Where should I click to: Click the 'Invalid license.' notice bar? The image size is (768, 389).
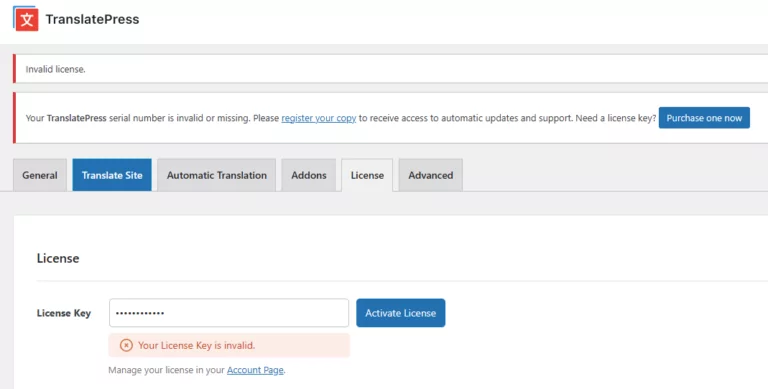[390, 69]
